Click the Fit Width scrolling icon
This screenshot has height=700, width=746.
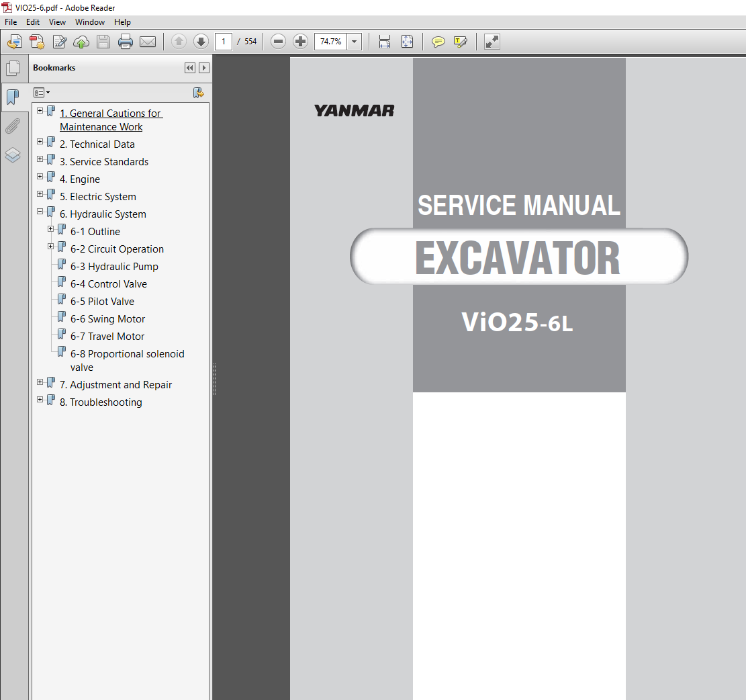pos(385,42)
